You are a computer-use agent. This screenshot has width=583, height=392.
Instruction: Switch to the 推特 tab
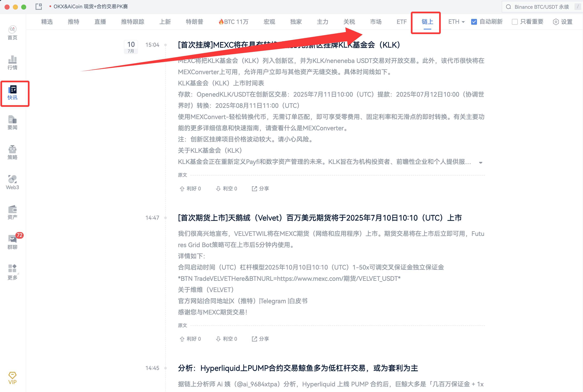click(74, 22)
